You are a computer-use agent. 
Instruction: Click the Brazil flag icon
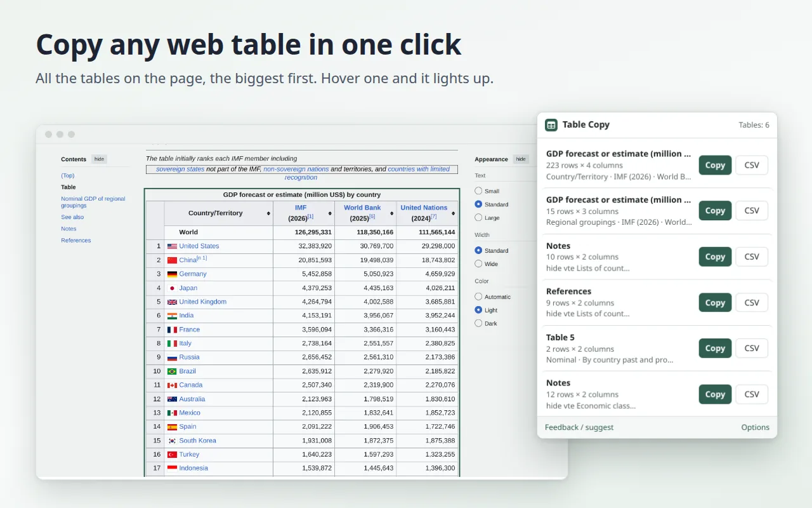tap(172, 371)
